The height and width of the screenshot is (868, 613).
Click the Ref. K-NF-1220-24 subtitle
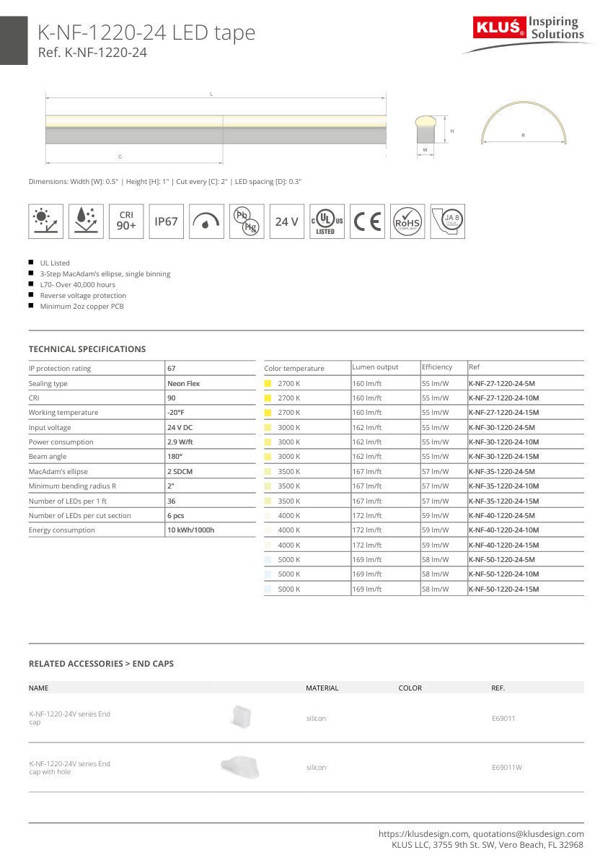tap(92, 52)
